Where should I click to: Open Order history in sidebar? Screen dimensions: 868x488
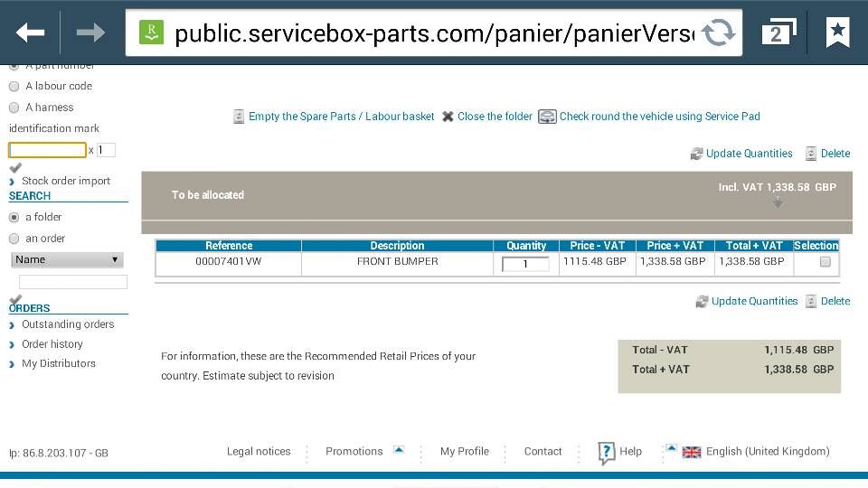52,344
